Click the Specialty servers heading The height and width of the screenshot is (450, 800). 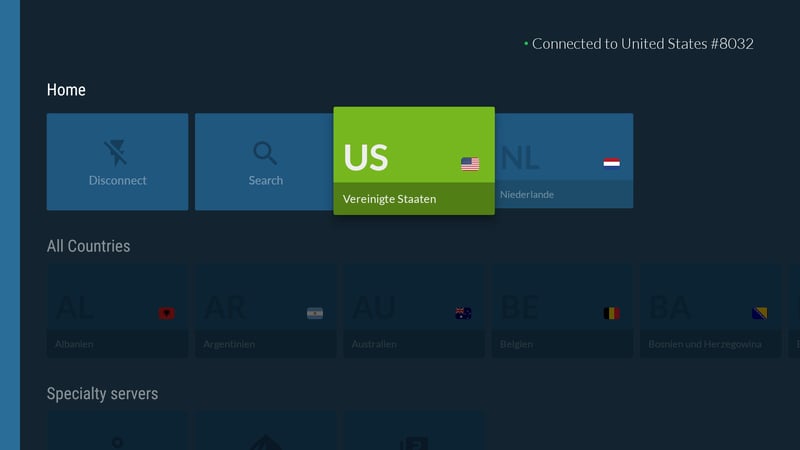point(103,393)
